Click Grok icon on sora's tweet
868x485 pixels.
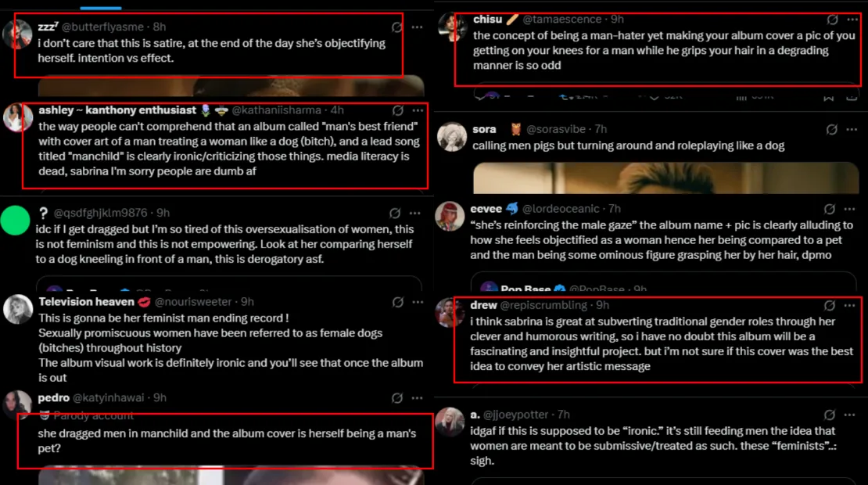click(833, 129)
